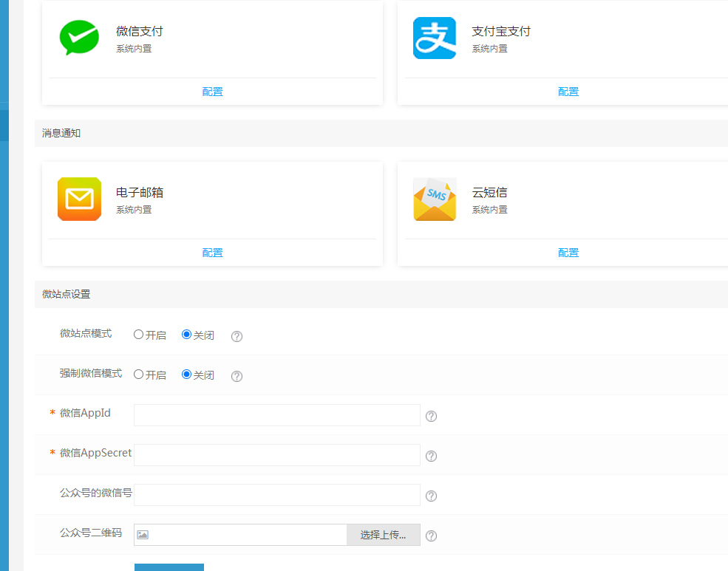Screen dimensions: 728x571
Task: Click the 支付宝支付 Alipay logo
Action: [x=435, y=38]
